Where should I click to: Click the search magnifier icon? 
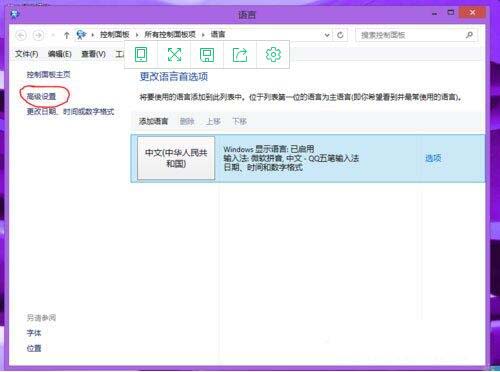469,35
